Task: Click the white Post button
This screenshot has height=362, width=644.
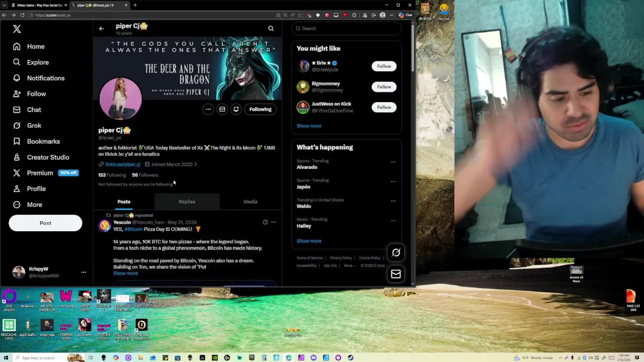Action: pos(45,223)
